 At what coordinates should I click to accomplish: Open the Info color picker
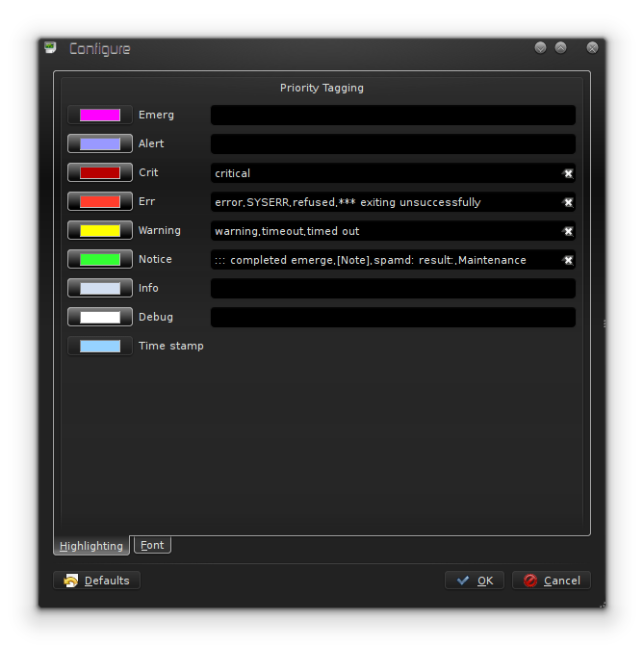point(100,288)
